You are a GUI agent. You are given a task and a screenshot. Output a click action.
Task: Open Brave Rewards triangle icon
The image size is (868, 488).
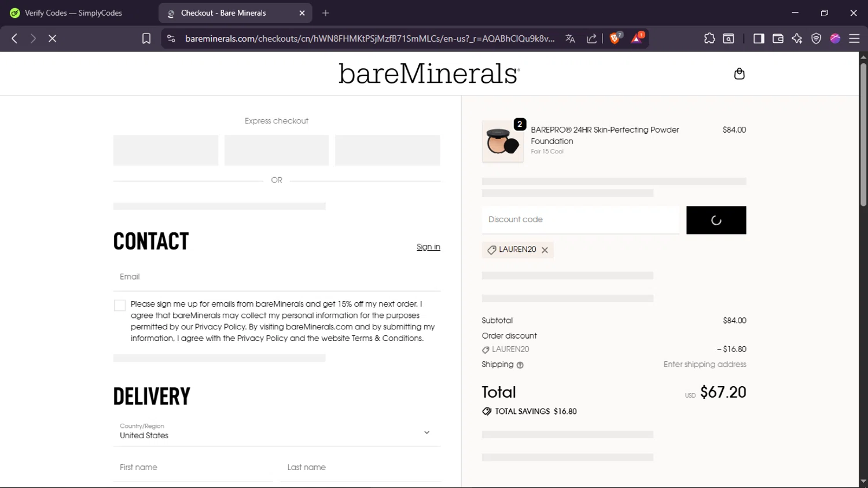637,38
